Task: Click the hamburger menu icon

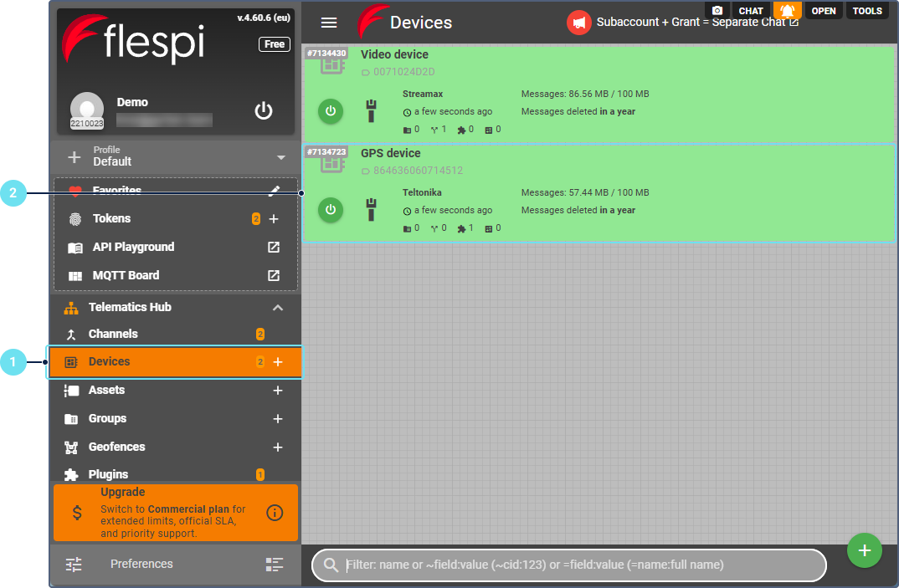Action: (x=329, y=23)
